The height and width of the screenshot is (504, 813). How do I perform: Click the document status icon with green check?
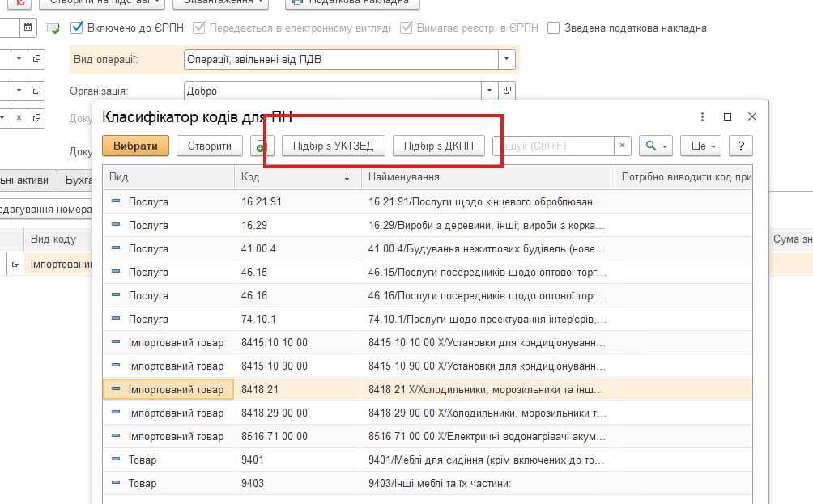tap(53, 28)
